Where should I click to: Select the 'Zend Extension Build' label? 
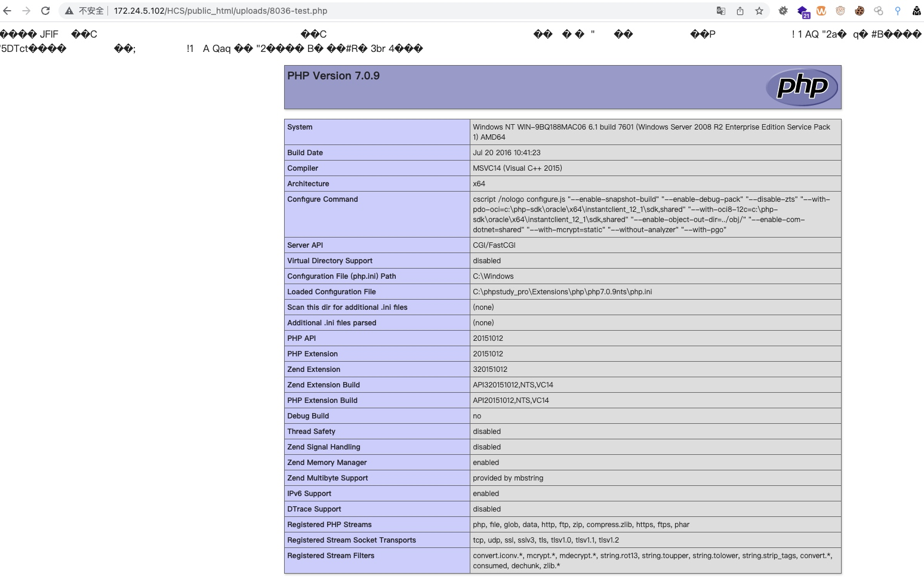click(x=324, y=385)
